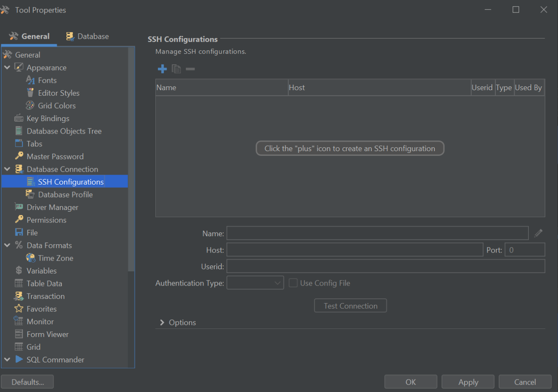Click the plus icon to create SSH configuration

coord(162,69)
